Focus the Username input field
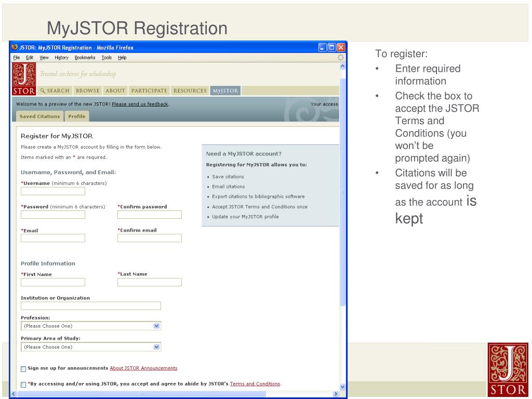The width and height of the screenshot is (532, 399). point(53,191)
